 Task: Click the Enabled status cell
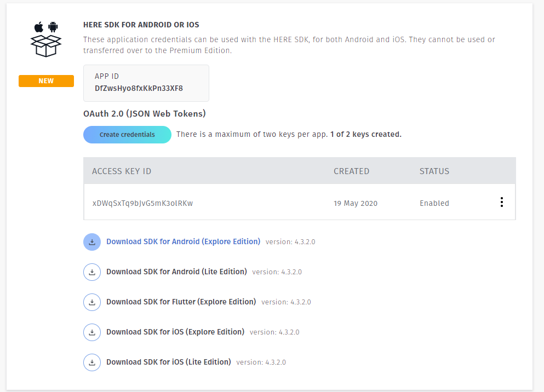(434, 204)
